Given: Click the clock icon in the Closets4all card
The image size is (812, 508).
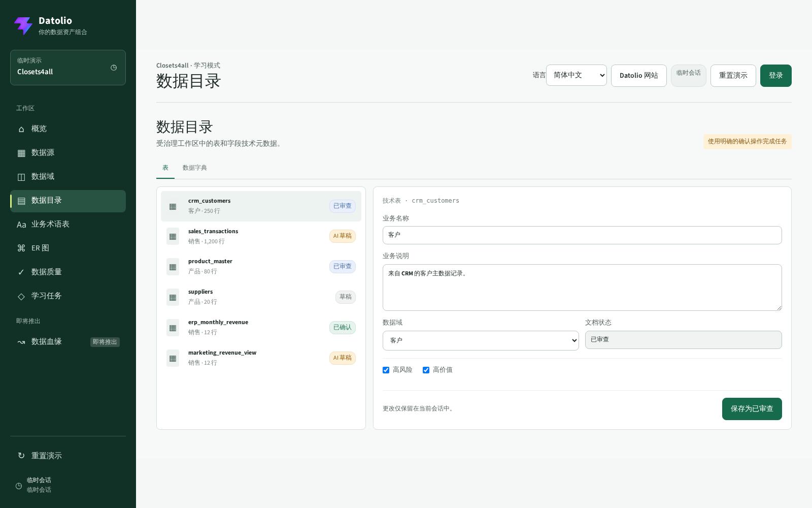Looking at the screenshot, I should 114,68.
